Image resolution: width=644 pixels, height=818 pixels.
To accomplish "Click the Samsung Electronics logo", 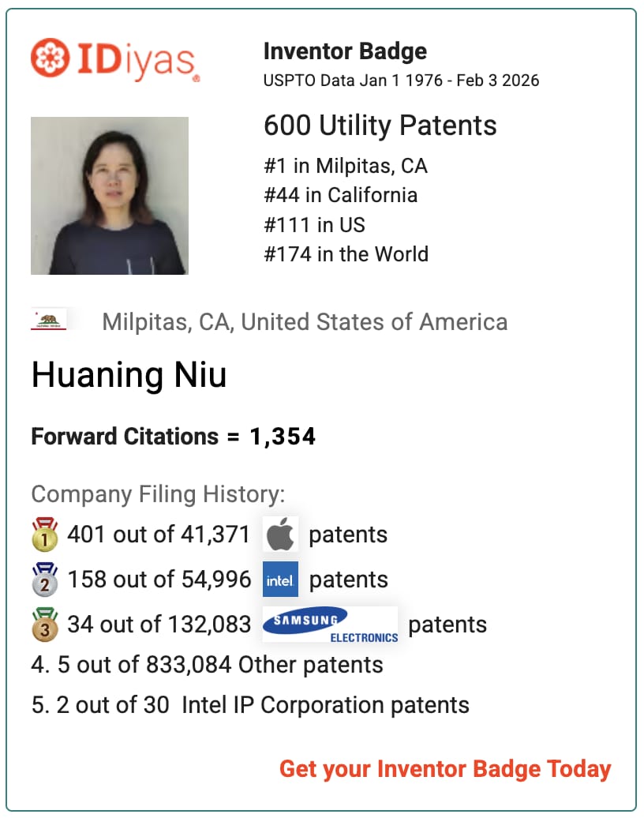I will tap(330, 624).
